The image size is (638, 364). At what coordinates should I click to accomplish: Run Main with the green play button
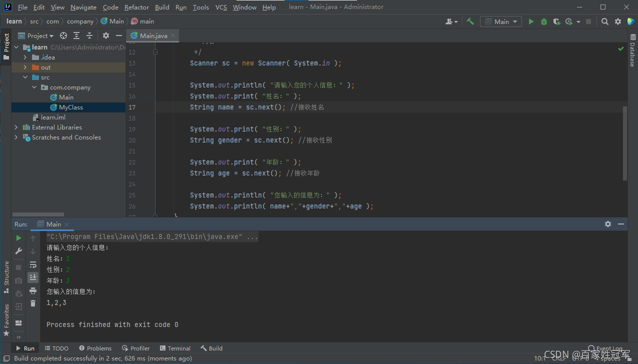coord(531,21)
